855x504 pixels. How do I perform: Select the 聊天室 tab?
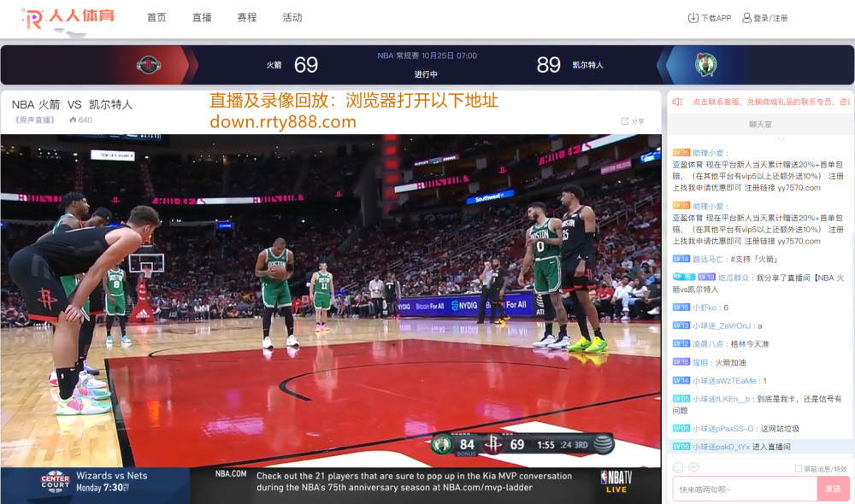click(760, 124)
